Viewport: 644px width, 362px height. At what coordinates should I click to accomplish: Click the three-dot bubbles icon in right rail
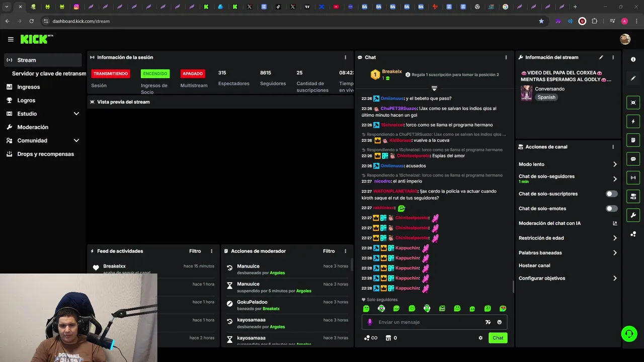pyautogui.click(x=633, y=234)
